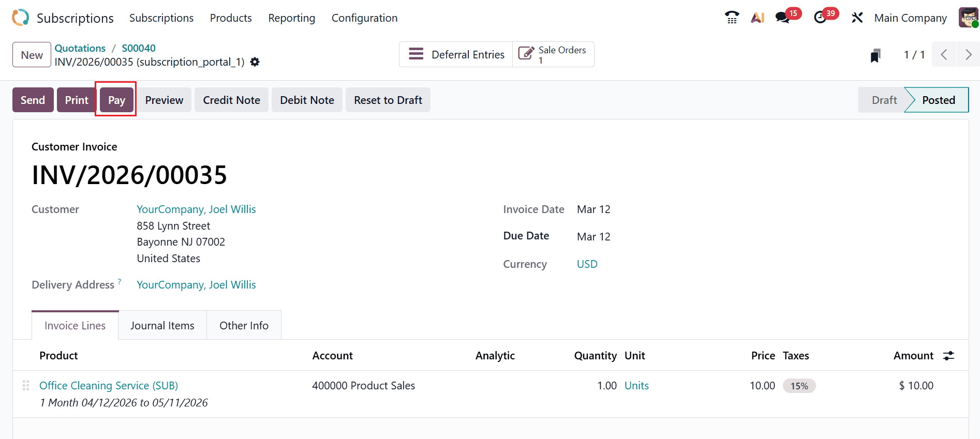The width and height of the screenshot is (980, 439).
Task: Switch to the Journal Items tab
Action: (162, 326)
